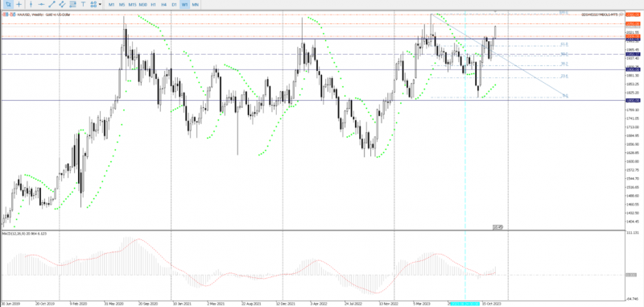Select the equidistant channel tool
This screenshot has height=307, width=644.
pos(63,4)
